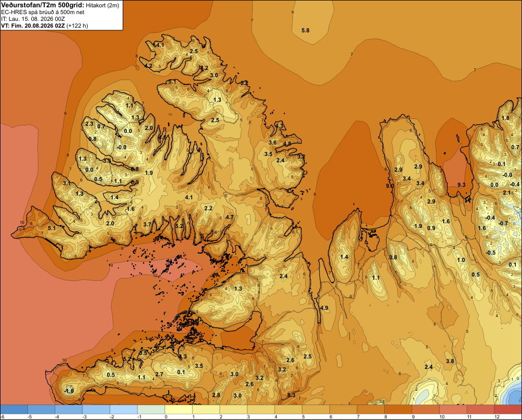Click the '1.8' temperature value on the map

[x=505, y=118]
